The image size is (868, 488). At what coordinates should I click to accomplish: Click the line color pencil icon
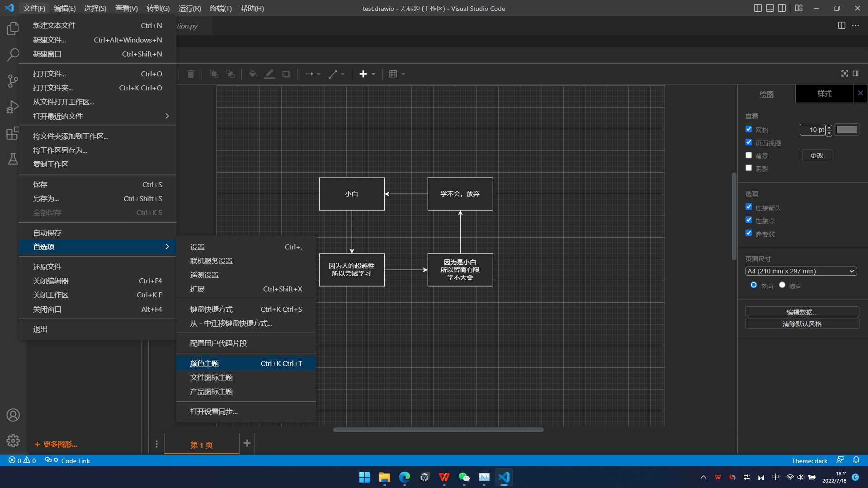coord(269,74)
